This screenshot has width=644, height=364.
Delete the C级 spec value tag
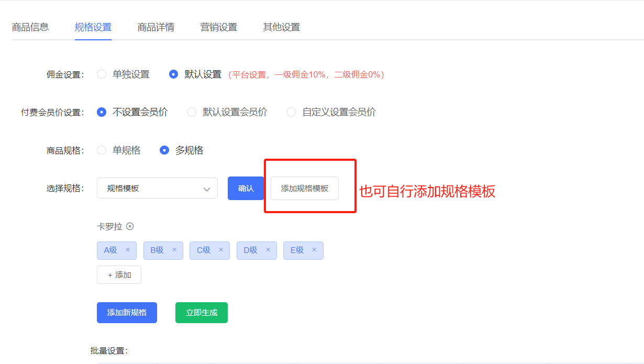point(221,250)
